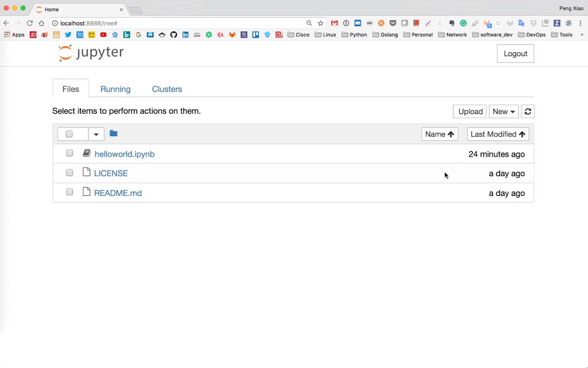Switch to the Clusters tab
Viewport: 588px width, 368px height.
point(167,89)
